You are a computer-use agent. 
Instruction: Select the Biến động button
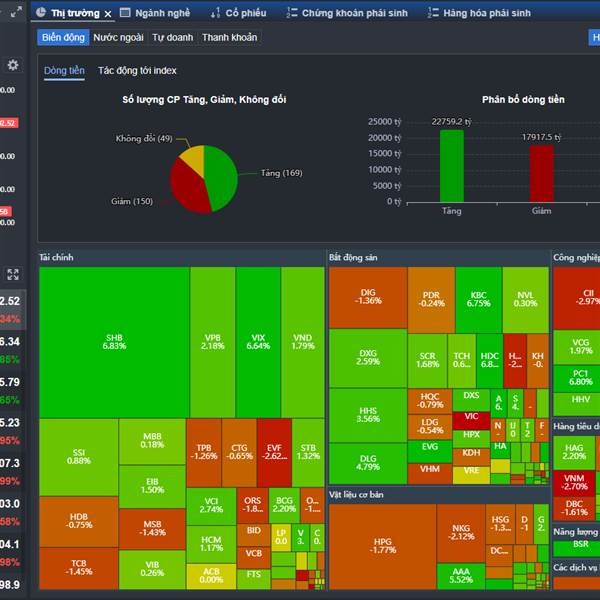(63, 38)
